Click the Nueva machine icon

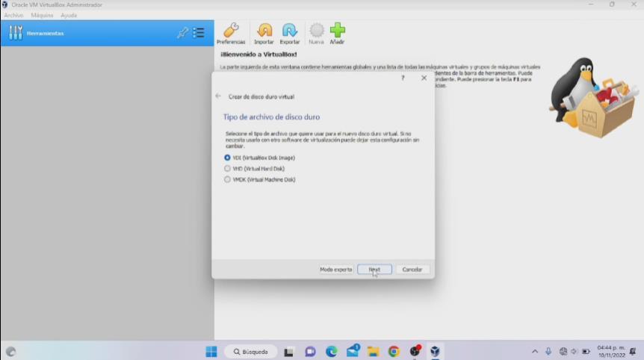pyautogui.click(x=316, y=34)
